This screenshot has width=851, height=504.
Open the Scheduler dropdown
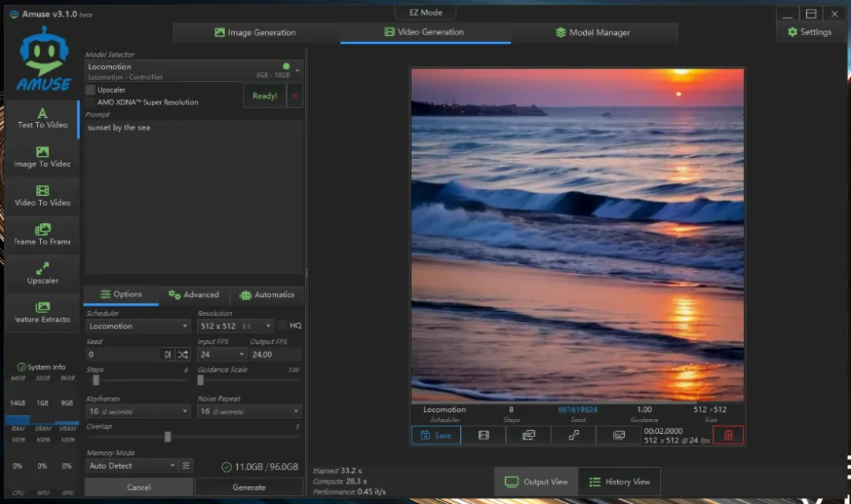(x=138, y=326)
